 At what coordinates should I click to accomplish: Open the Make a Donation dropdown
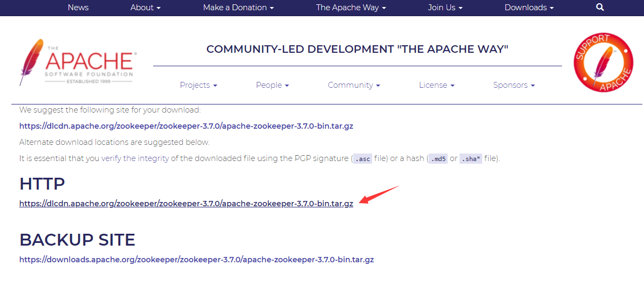click(x=238, y=8)
